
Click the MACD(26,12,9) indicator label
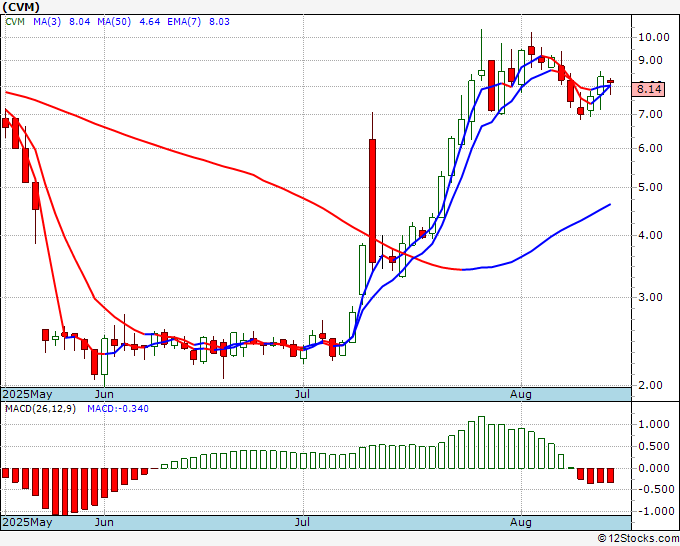[40, 409]
